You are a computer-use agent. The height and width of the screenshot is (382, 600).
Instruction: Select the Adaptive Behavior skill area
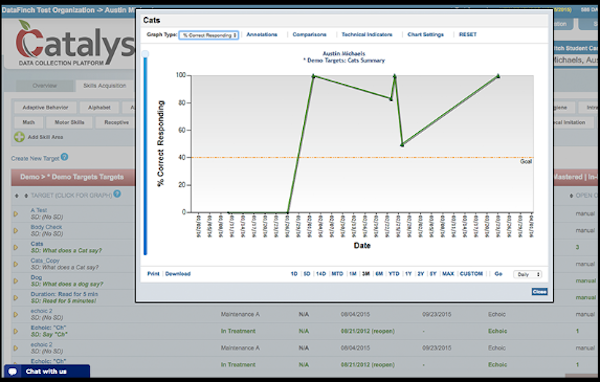(x=45, y=108)
